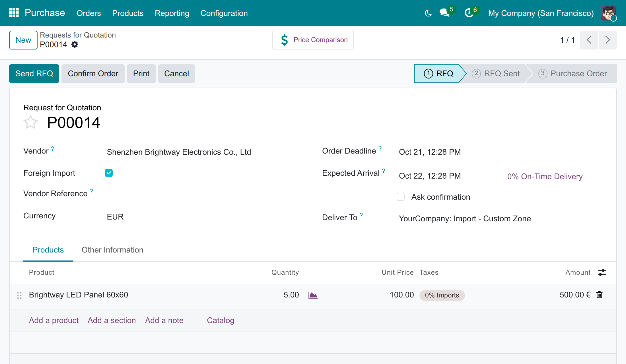This screenshot has width=626, height=364.
Task: Go to the previous record arrow
Action: [x=589, y=40]
